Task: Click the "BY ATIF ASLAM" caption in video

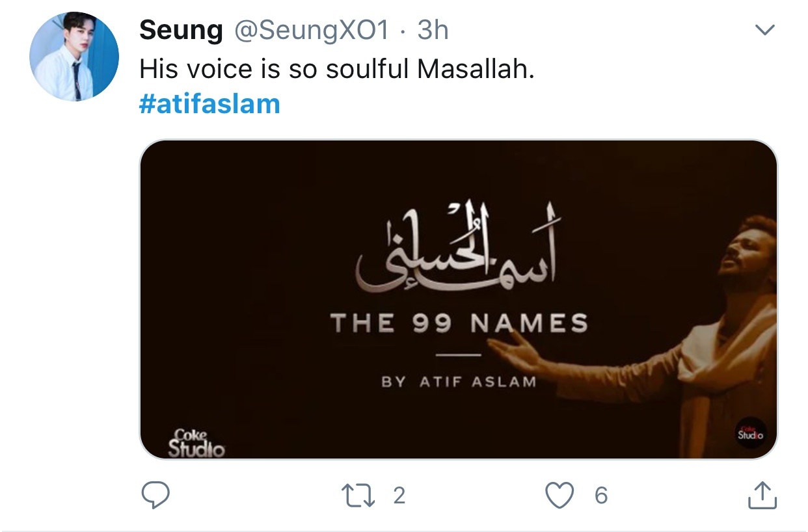Action: (459, 382)
